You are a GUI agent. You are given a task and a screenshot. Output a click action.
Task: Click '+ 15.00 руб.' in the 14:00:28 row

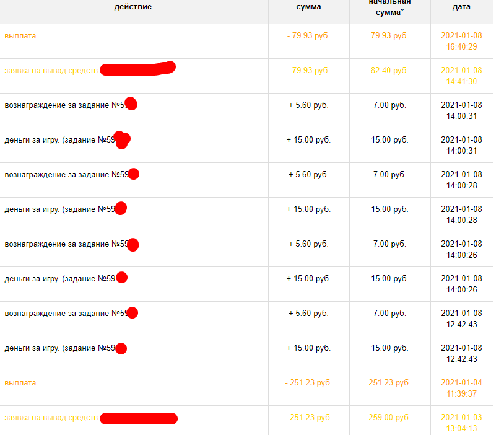[308, 209]
